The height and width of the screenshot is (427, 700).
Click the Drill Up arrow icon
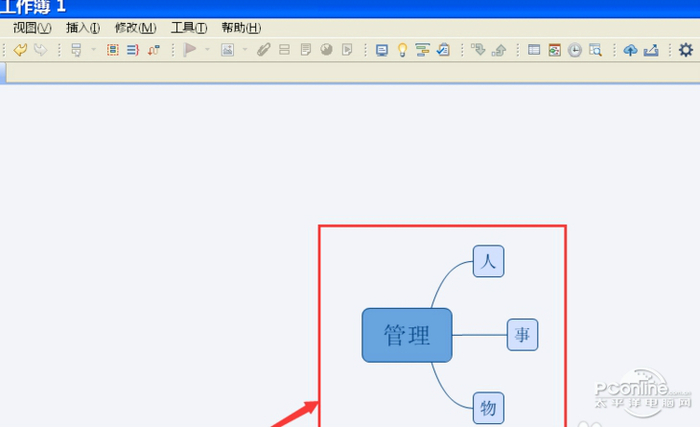click(499, 50)
